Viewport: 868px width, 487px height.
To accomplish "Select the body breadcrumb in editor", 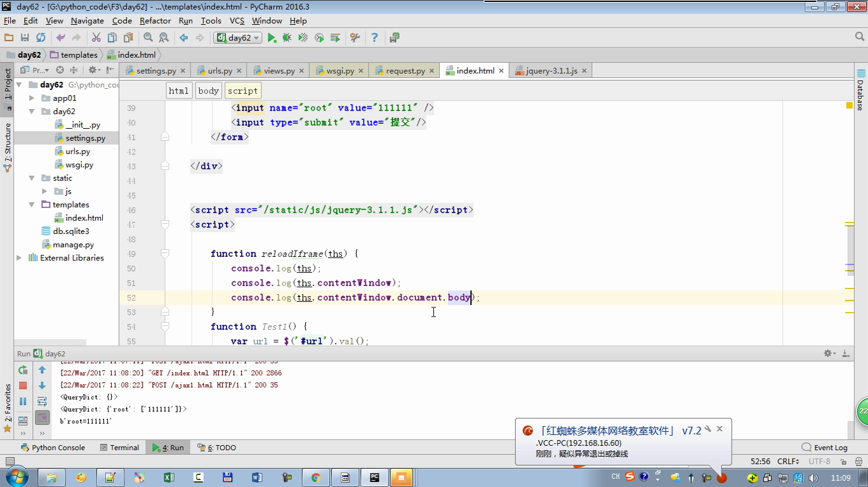I will click(x=208, y=91).
